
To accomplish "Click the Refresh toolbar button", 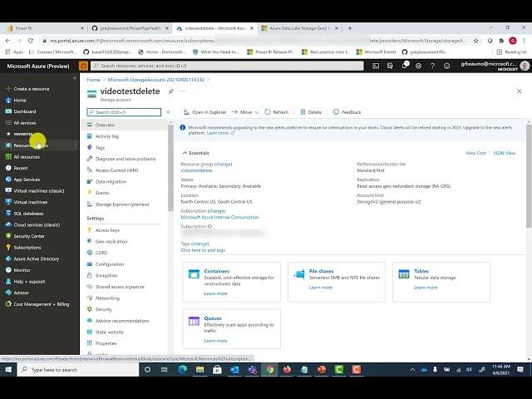I will (276, 111).
